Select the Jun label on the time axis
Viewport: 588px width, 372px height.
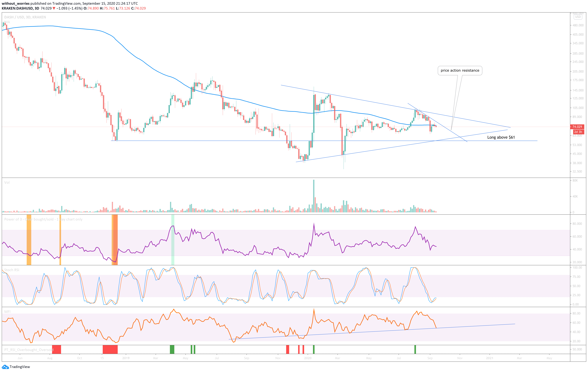(x=20, y=358)
